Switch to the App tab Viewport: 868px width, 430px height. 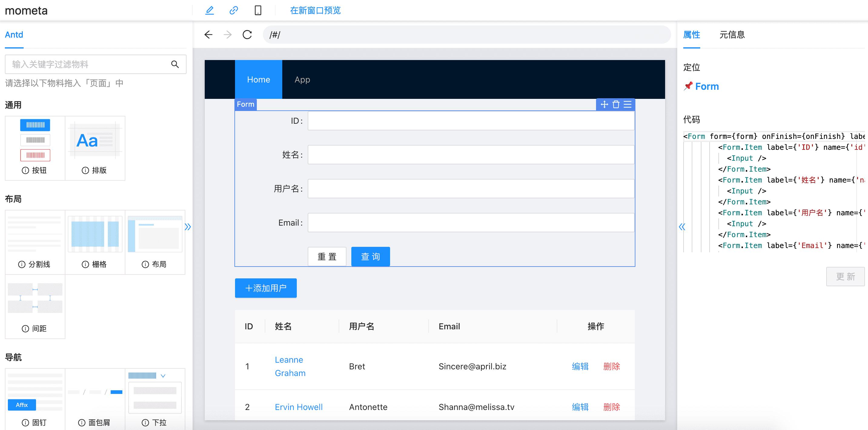pyautogui.click(x=302, y=79)
